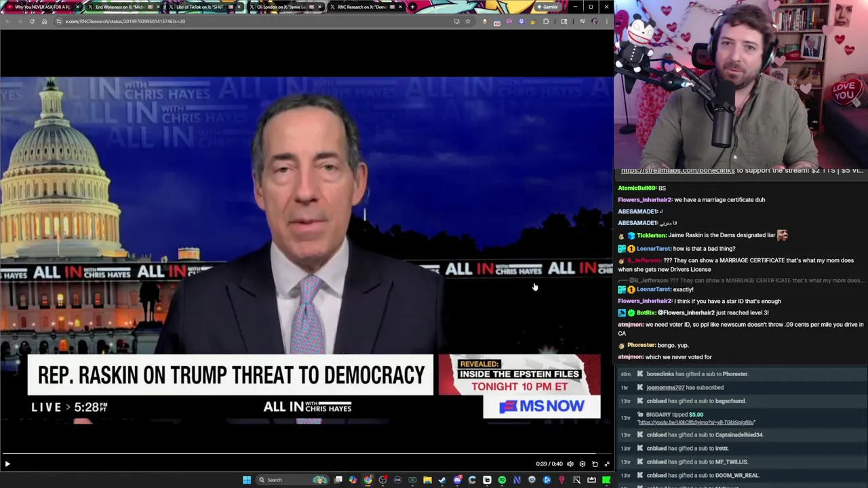
Task: Open the Windows Start menu
Action: click(x=247, y=480)
